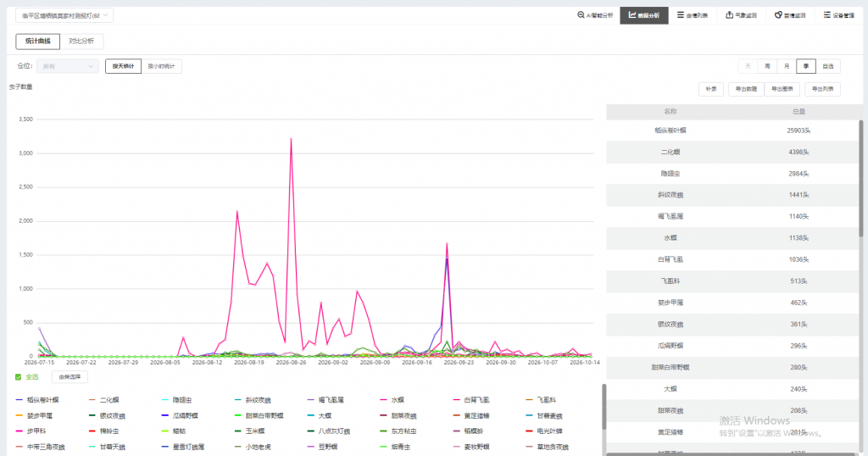The width and height of the screenshot is (868, 456).
Task: Select the 稻纵卷叶螟 table row
Action: click(x=732, y=131)
